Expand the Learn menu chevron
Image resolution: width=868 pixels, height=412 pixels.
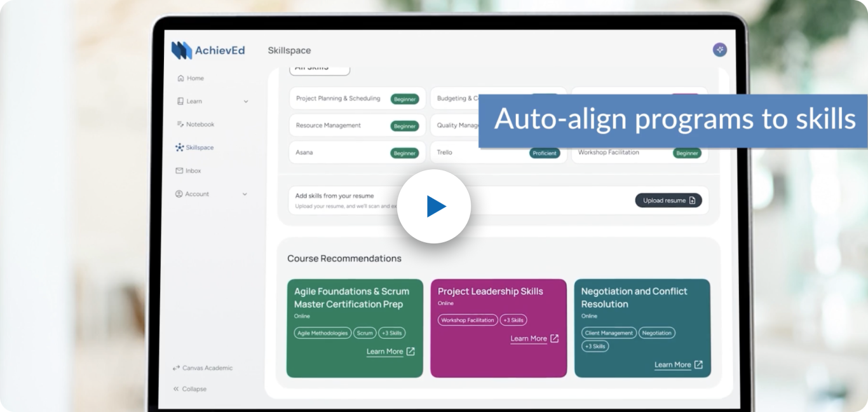(x=245, y=101)
